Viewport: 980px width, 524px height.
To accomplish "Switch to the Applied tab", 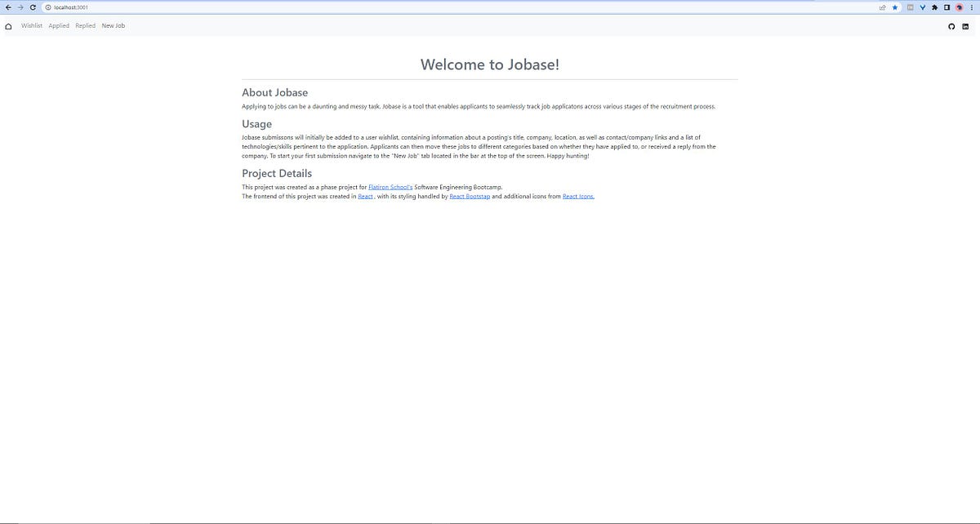I will 58,25.
